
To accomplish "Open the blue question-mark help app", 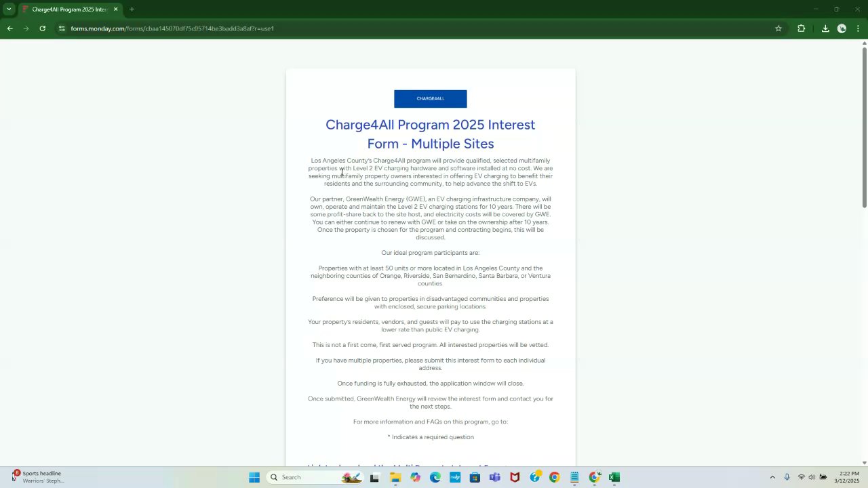I will pos(535,477).
